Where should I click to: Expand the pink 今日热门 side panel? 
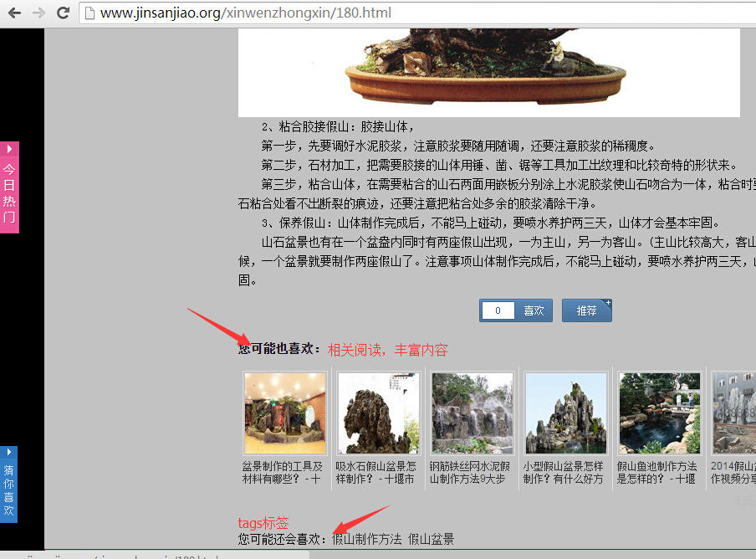point(9,187)
